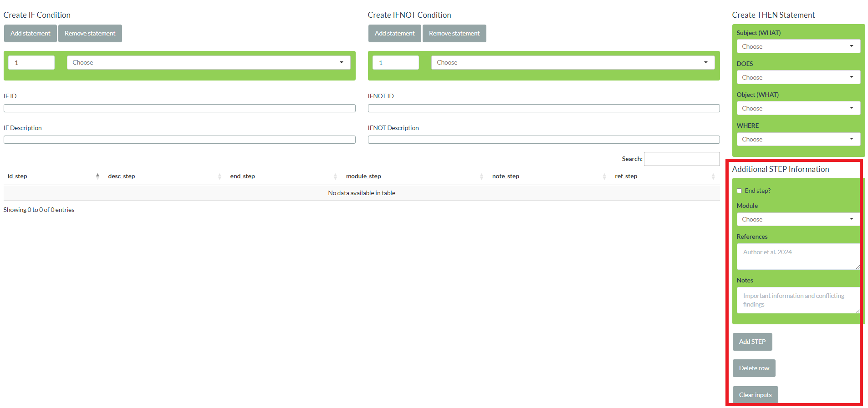Open the Subject (WHAT) dropdown
Image resolution: width=868 pixels, height=408 pixels.
tap(798, 46)
